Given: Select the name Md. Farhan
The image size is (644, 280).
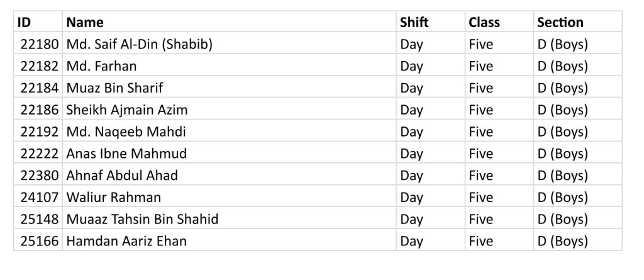Looking at the screenshot, I should 101,66.
